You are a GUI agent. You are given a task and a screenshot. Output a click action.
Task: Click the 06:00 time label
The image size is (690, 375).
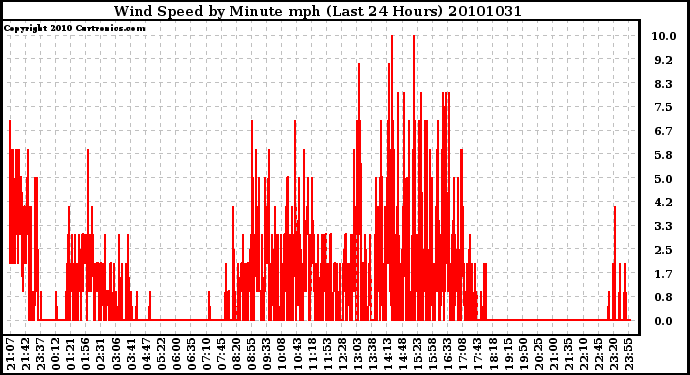click(176, 355)
